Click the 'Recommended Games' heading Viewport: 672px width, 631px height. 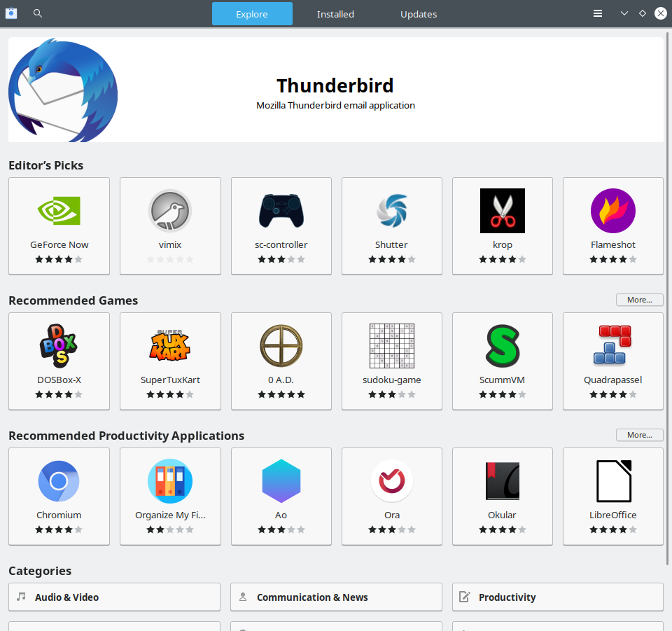click(73, 300)
